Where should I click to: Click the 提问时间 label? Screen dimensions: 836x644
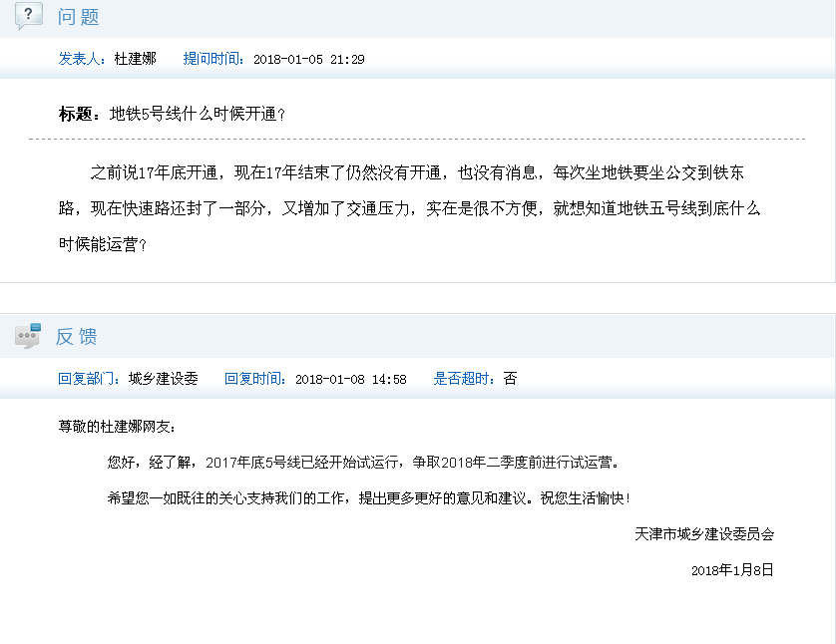213,59
